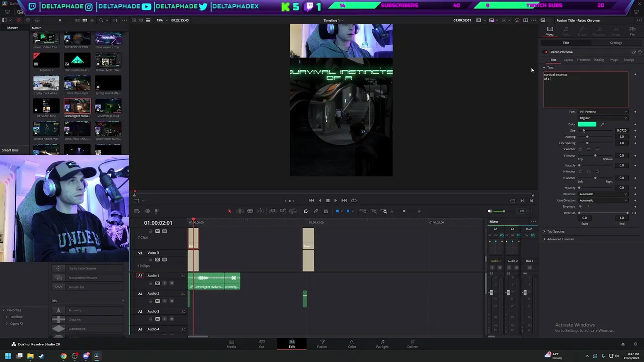Mute the Audio 2 track

[x=172, y=301]
